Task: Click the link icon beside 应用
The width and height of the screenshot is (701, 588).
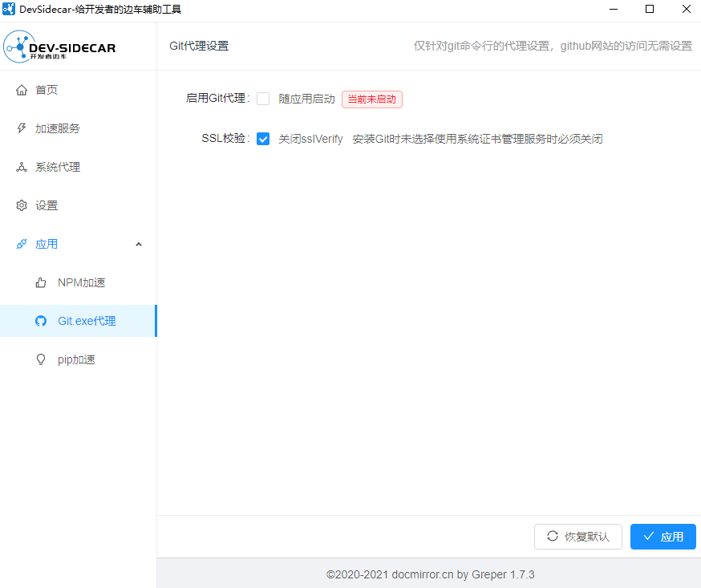Action: tap(22, 244)
